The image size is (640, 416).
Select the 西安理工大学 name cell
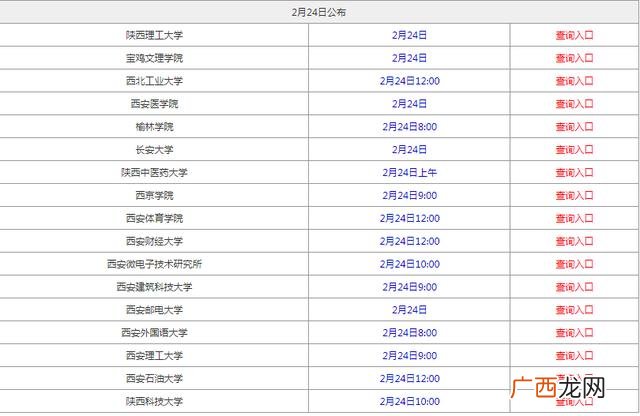coord(154,355)
